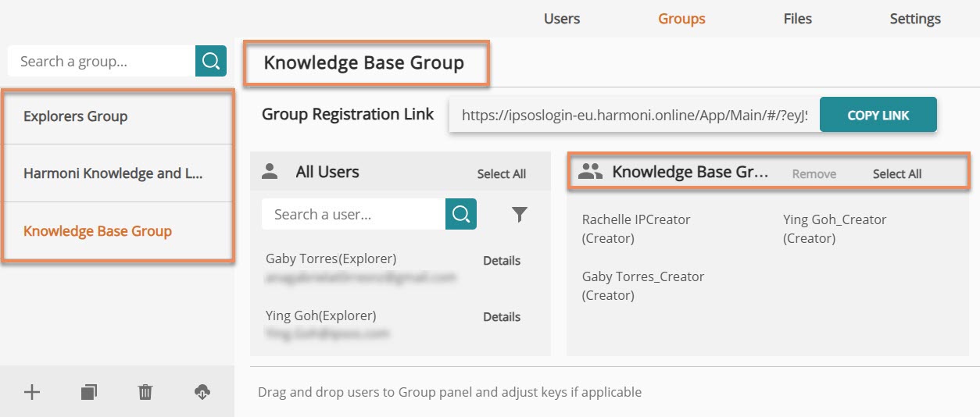Focus the Search a group field
The height and width of the screenshot is (417, 980).
point(102,61)
